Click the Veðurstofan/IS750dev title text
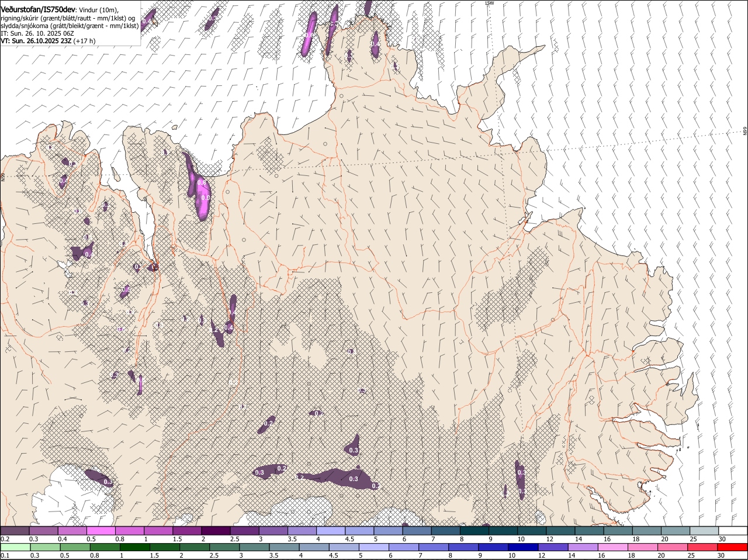748x560 pixels. coord(37,10)
